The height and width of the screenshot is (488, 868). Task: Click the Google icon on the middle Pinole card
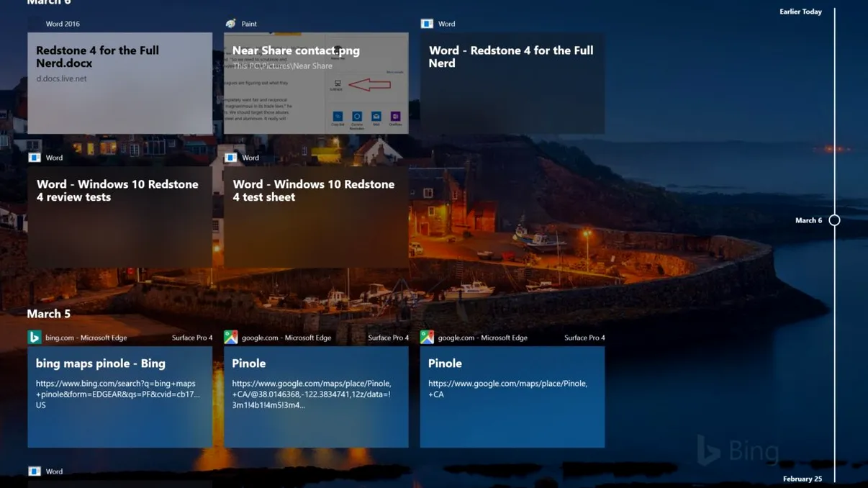[x=230, y=336]
